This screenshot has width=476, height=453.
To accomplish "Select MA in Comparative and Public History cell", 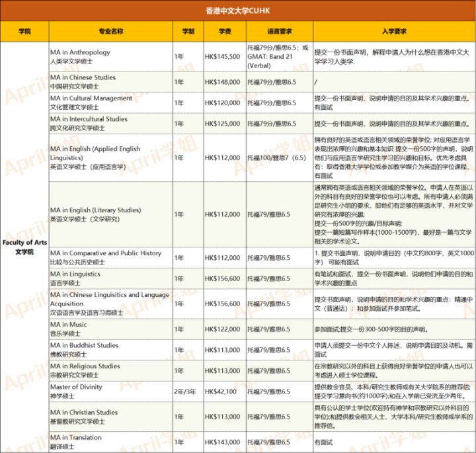I will pos(111,257).
